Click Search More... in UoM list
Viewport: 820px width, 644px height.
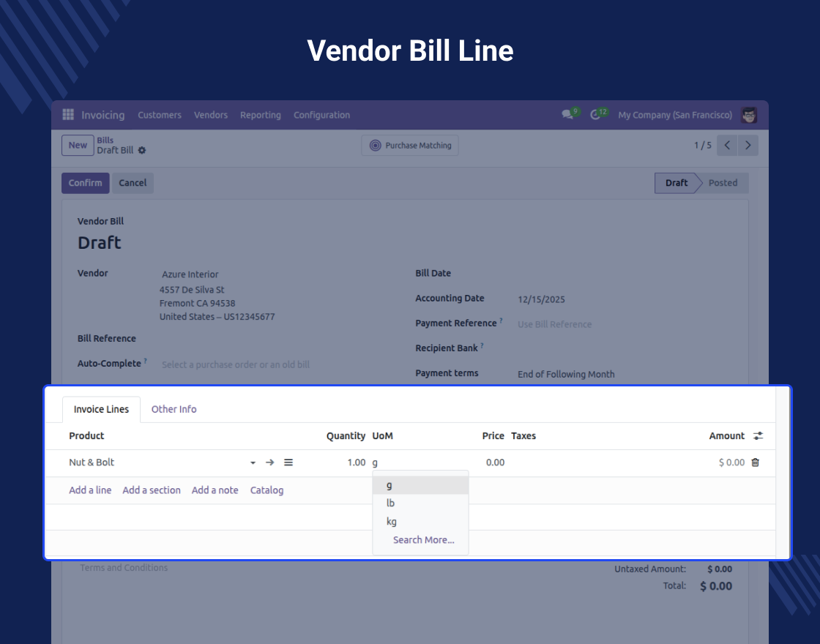tap(424, 539)
